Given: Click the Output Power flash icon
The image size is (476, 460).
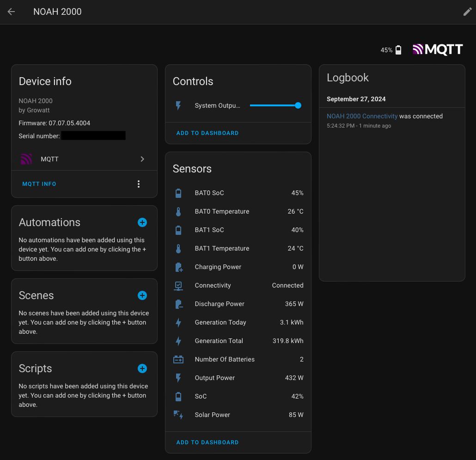Looking at the screenshot, I should (x=178, y=378).
